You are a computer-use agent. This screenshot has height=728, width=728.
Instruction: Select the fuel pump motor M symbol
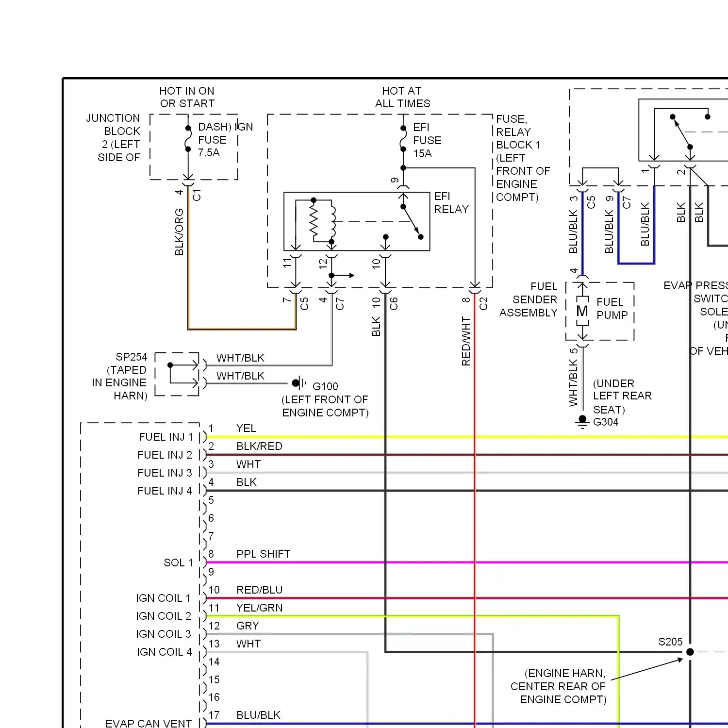pyautogui.click(x=582, y=311)
